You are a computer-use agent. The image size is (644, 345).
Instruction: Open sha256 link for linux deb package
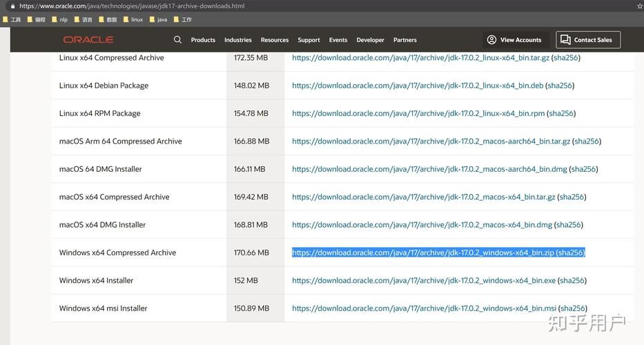click(560, 86)
